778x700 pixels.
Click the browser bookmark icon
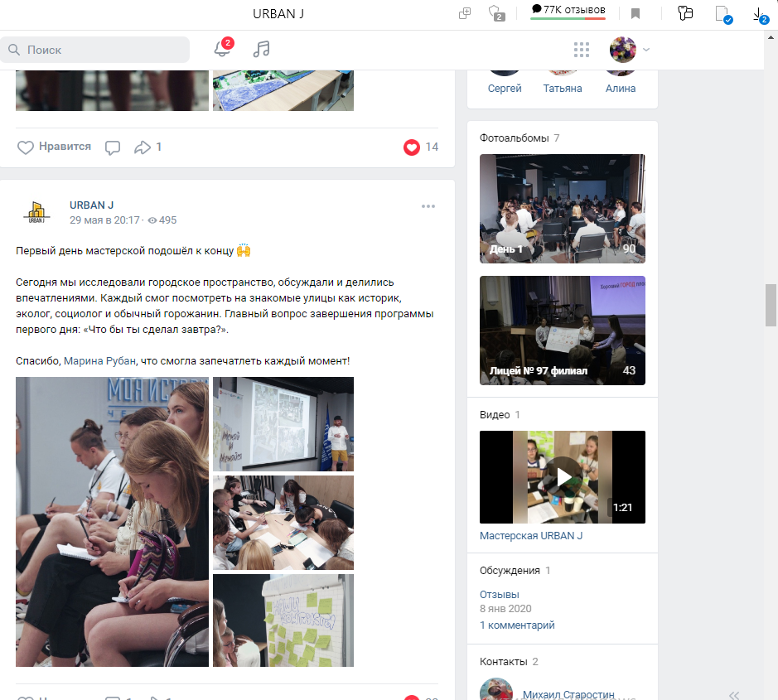coord(635,13)
